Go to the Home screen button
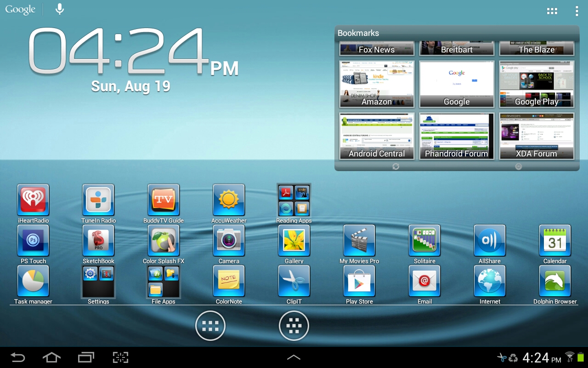This screenshot has width=588, height=368. (x=51, y=357)
